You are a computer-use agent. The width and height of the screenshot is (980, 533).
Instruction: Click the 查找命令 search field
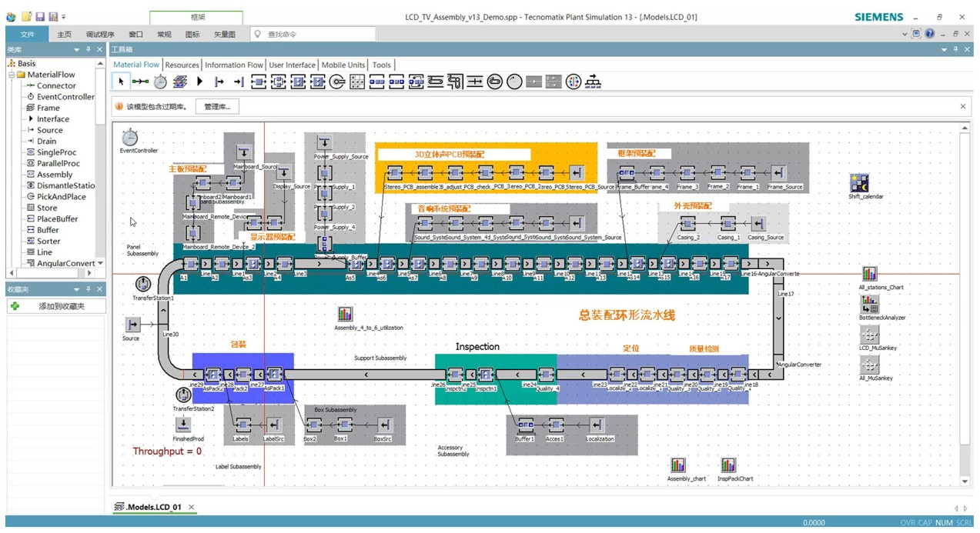(313, 34)
